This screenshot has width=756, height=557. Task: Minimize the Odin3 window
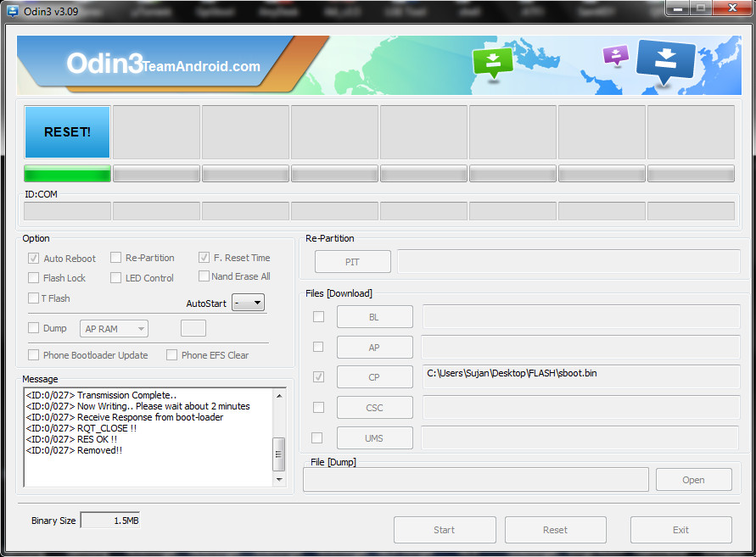677,8
